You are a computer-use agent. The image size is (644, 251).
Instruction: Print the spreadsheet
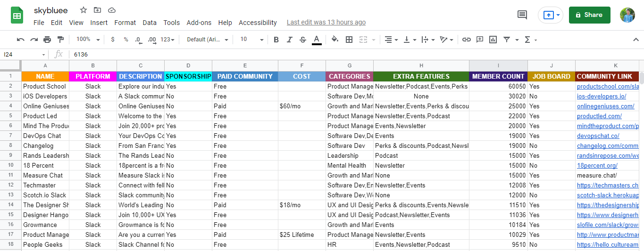click(x=47, y=40)
